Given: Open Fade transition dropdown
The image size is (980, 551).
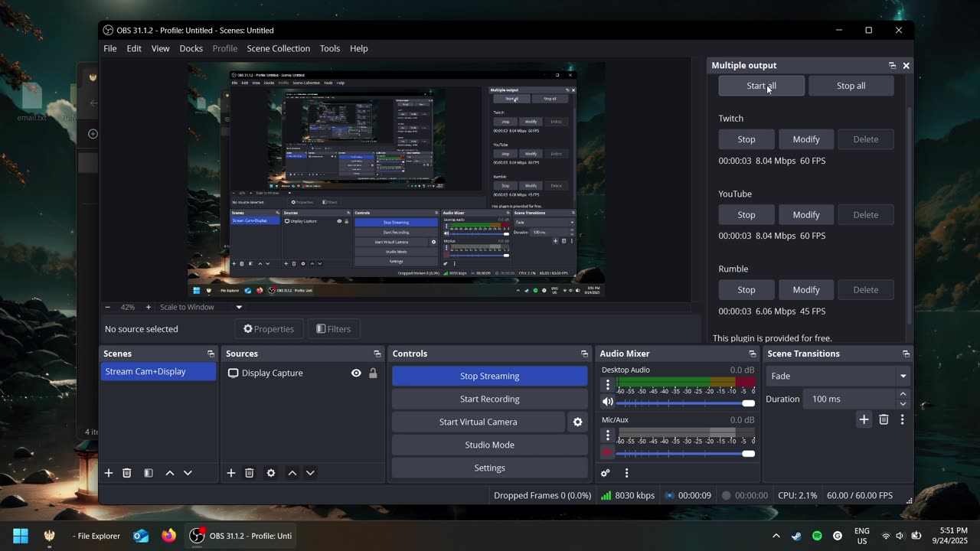Looking at the screenshot, I should pos(838,376).
